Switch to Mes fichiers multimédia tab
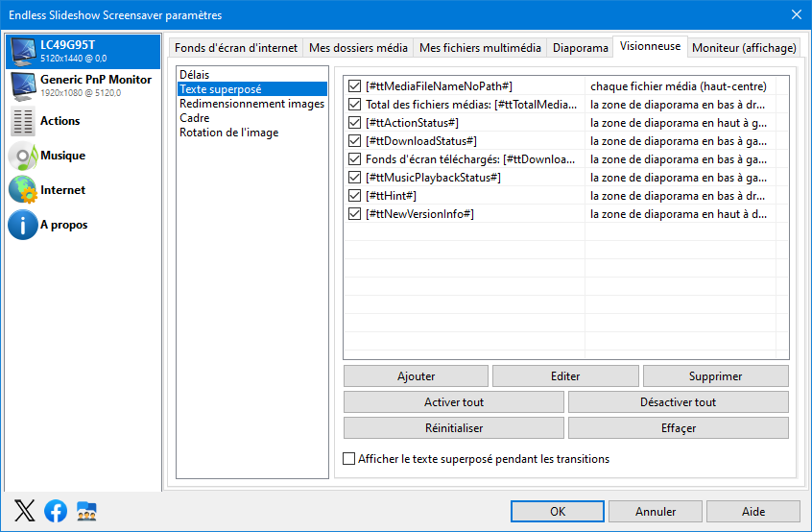This screenshot has height=532, width=812. coord(480,48)
